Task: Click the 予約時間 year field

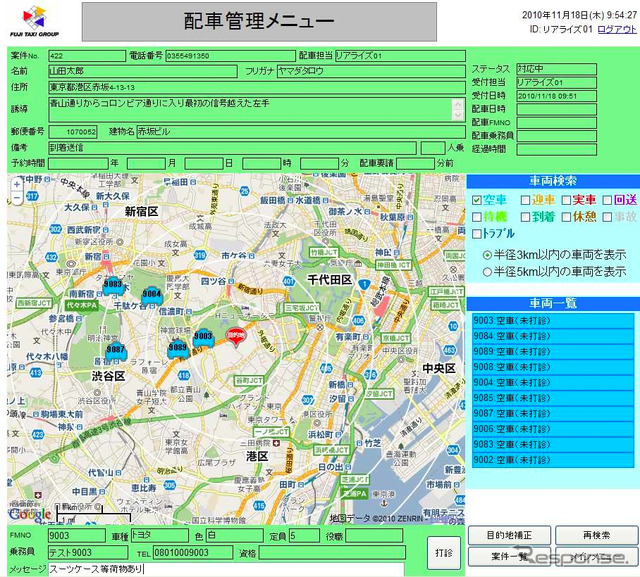Action: pyautogui.click(x=78, y=164)
